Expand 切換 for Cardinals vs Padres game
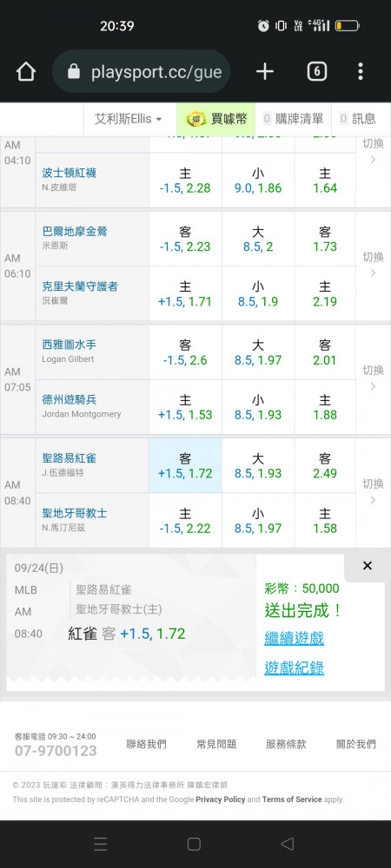This screenshot has width=391, height=868. [373, 491]
